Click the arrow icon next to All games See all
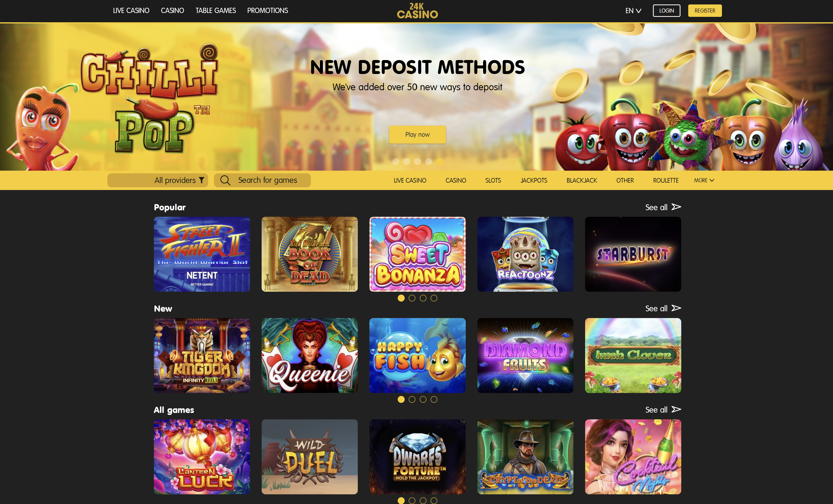Viewport: 833px width, 504px height. tap(676, 409)
